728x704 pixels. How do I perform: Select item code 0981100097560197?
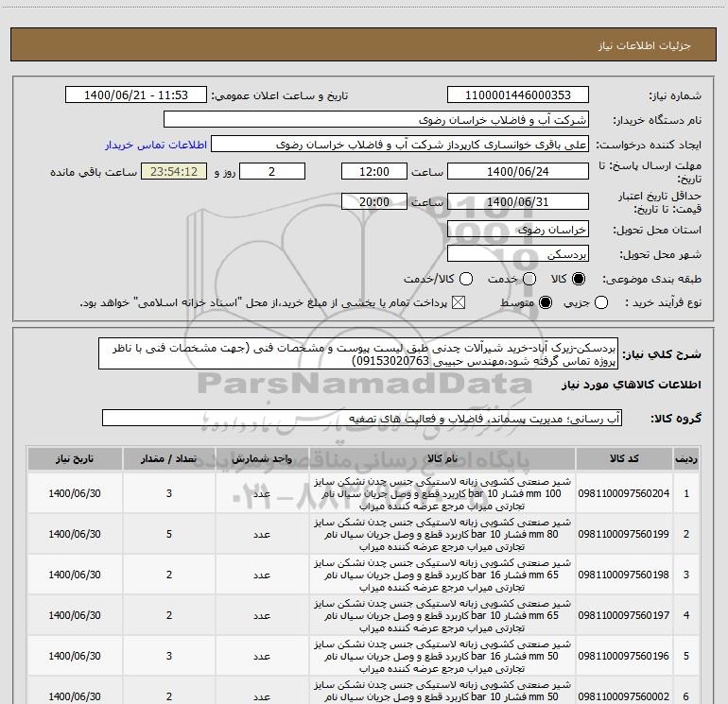(x=624, y=615)
